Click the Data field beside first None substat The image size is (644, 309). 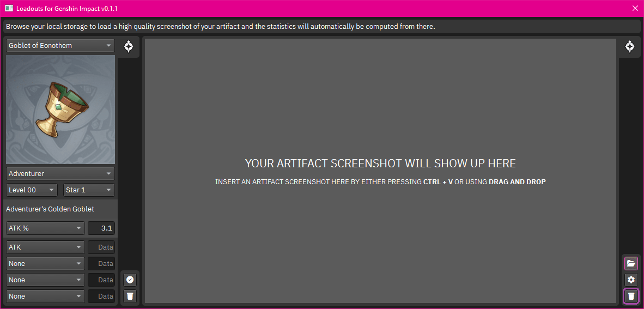[x=101, y=263]
